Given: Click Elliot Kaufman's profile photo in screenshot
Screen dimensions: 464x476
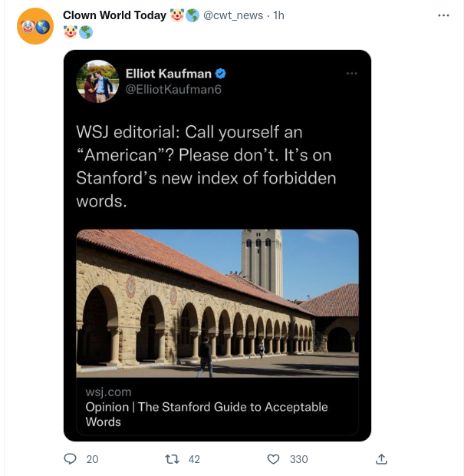Looking at the screenshot, I should coord(97,81).
